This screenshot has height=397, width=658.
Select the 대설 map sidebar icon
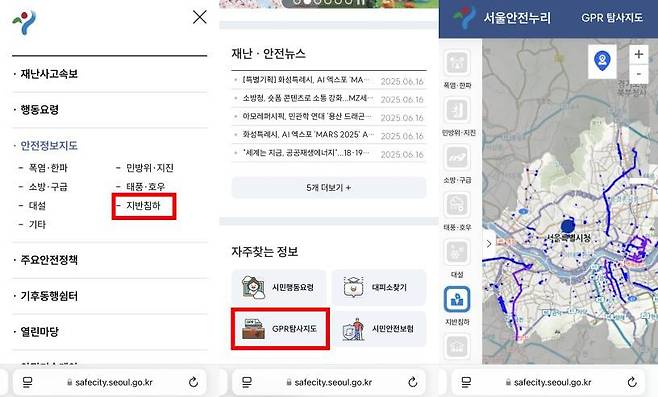point(457,252)
